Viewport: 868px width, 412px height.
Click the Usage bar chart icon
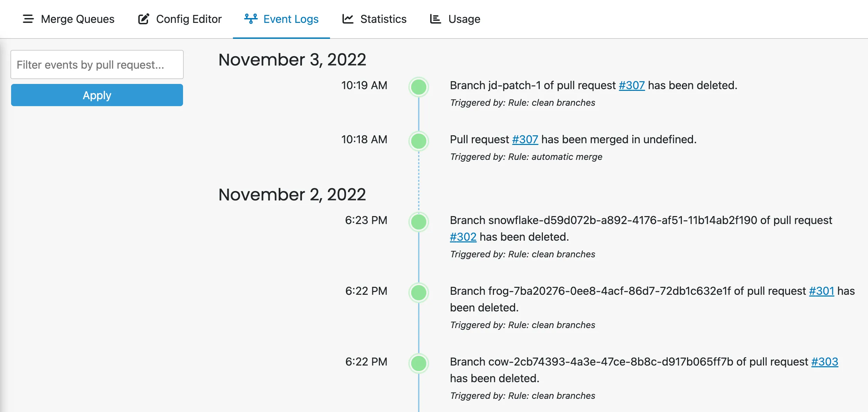coord(435,19)
